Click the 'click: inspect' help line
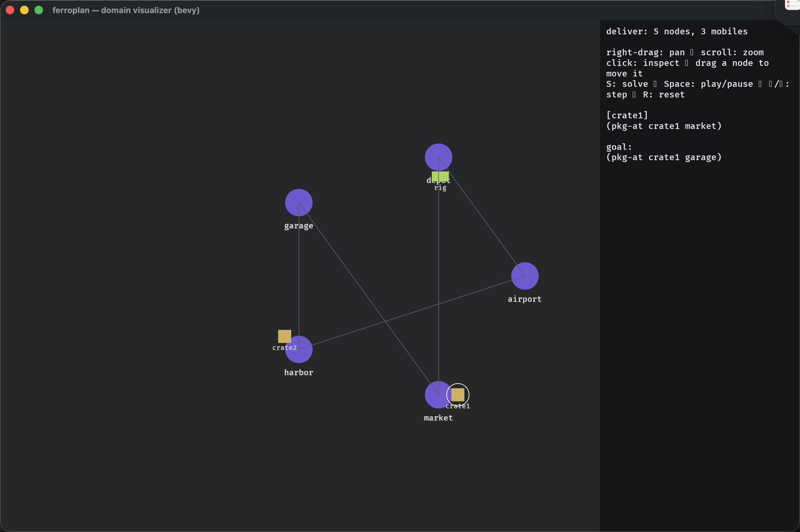The image size is (800, 532). pos(687,63)
